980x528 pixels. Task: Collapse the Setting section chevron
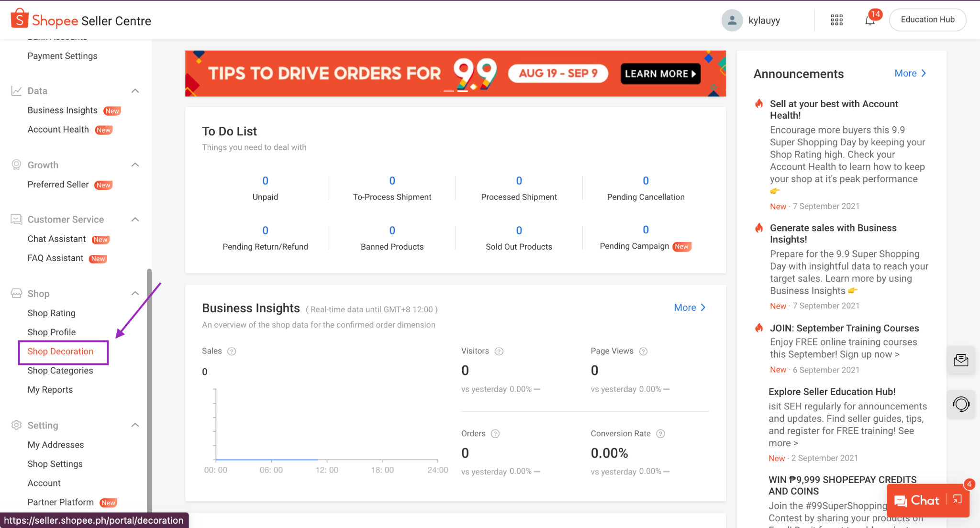click(x=135, y=425)
